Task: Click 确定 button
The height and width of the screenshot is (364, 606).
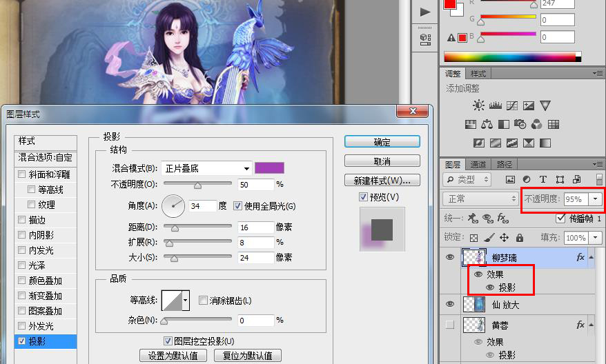Action: point(382,141)
